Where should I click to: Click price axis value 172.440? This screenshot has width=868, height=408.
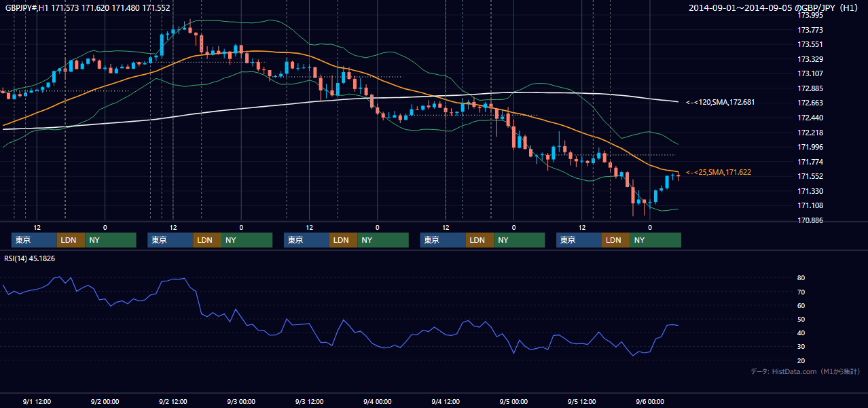pos(810,118)
